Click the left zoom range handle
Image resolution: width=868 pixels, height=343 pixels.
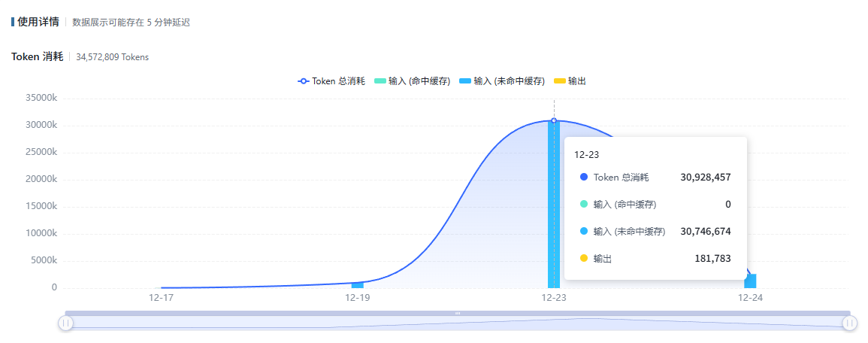coord(65,323)
